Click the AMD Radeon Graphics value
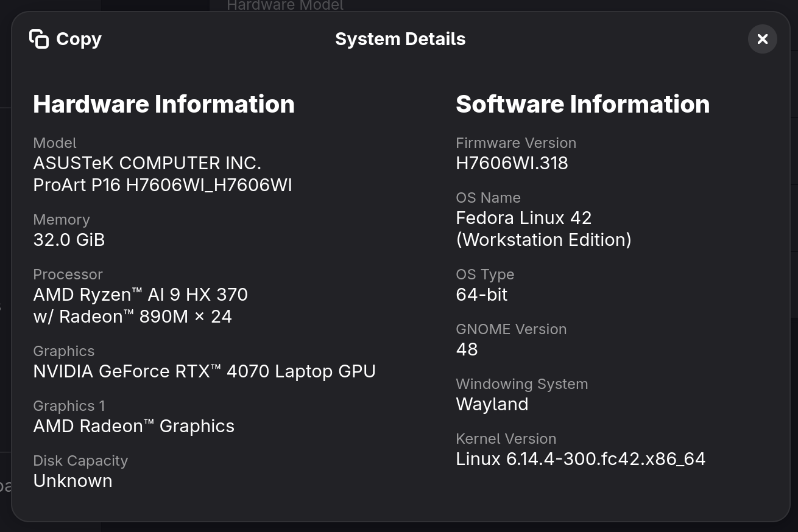This screenshot has height=532, width=798. click(x=133, y=426)
